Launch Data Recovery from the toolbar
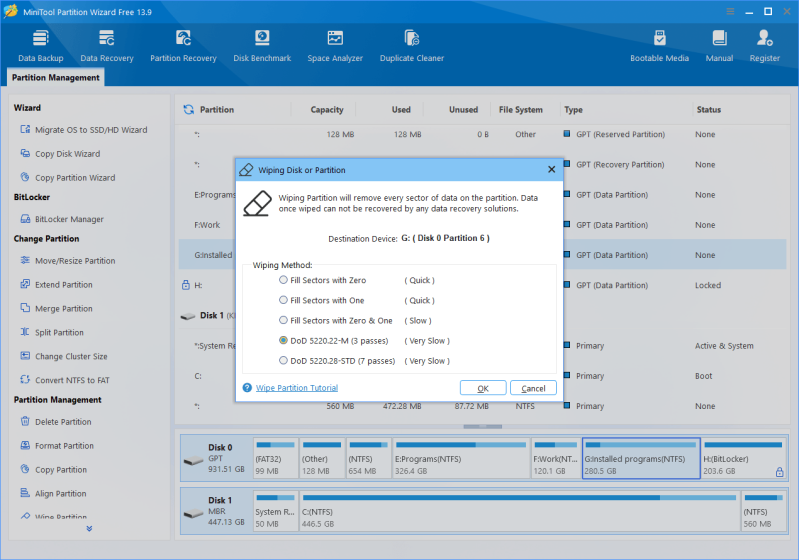799x560 pixels. click(x=106, y=46)
